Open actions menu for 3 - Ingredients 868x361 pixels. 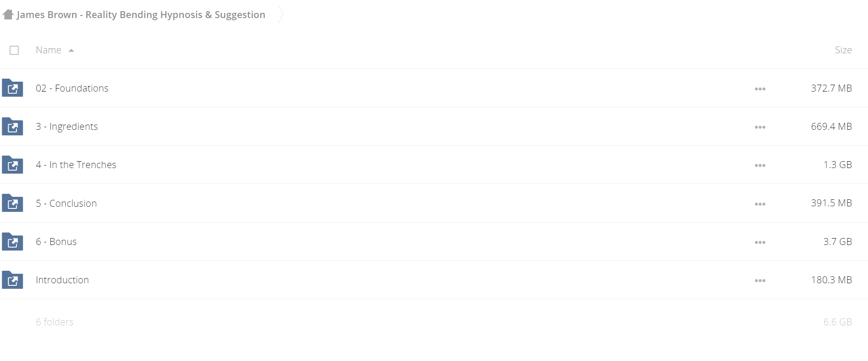point(760,127)
